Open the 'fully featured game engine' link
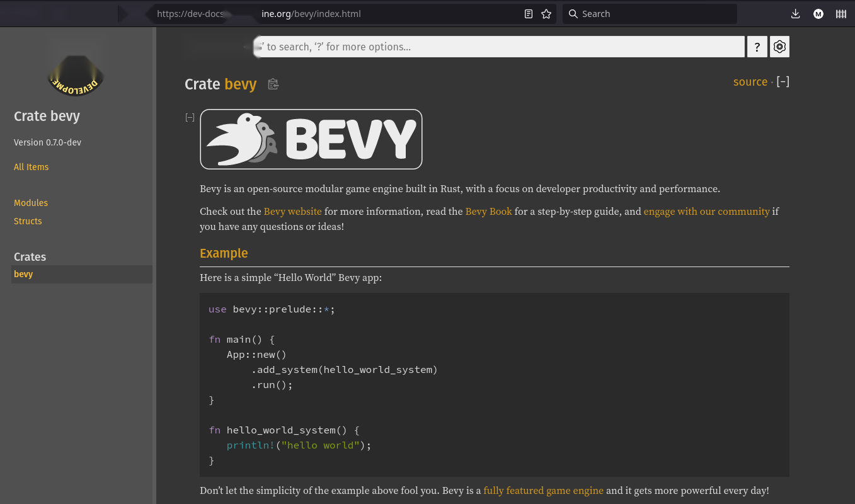Image resolution: width=855 pixels, height=504 pixels. click(544, 490)
